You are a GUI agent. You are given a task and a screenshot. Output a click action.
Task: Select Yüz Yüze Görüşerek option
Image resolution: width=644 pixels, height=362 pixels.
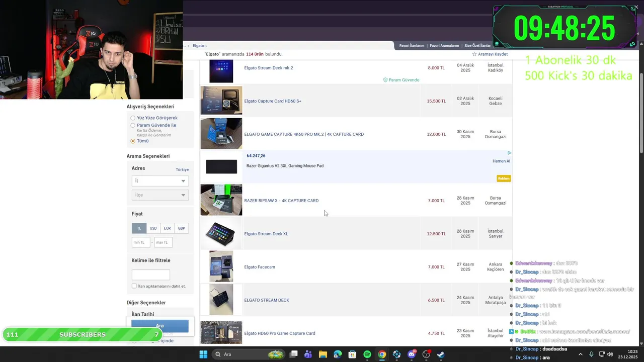133,118
